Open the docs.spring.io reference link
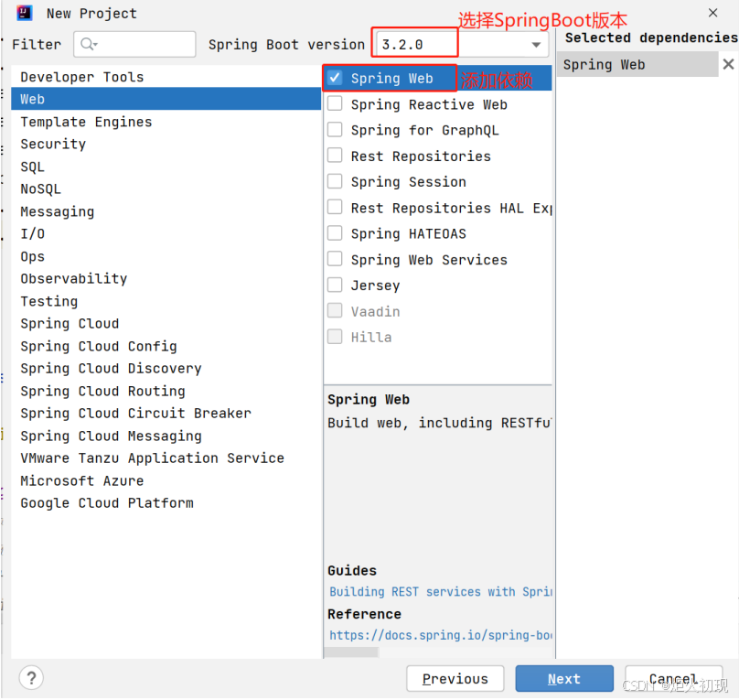This screenshot has height=700, width=739. coord(440,635)
